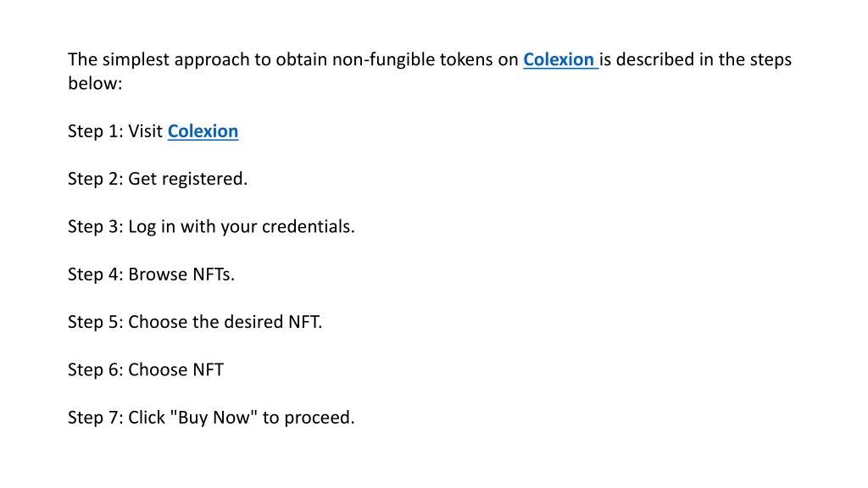The width and height of the screenshot is (868, 488).
Task: Follow the Colexion link in Step 1
Action: [x=203, y=131]
